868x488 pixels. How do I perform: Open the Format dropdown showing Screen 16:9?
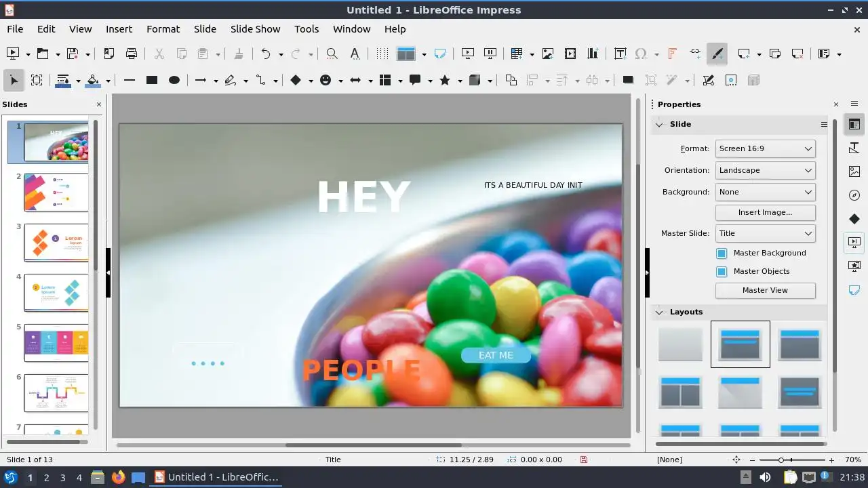(766, 148)
